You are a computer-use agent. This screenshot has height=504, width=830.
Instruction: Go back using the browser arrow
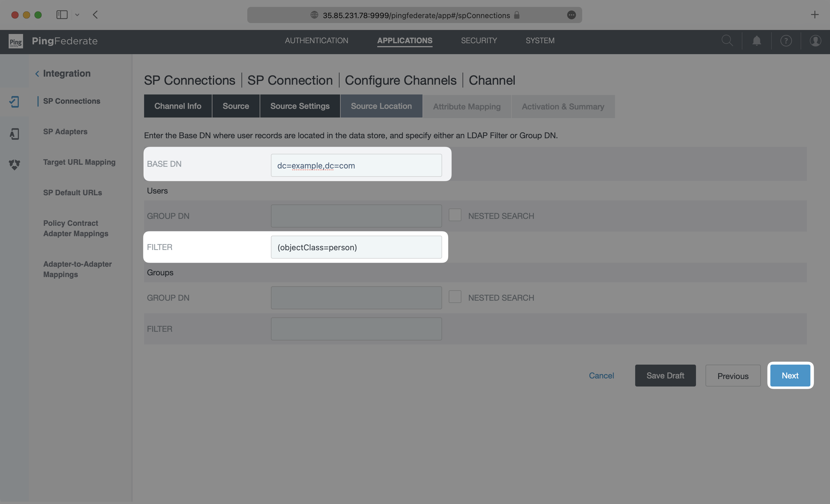[95, 15]
